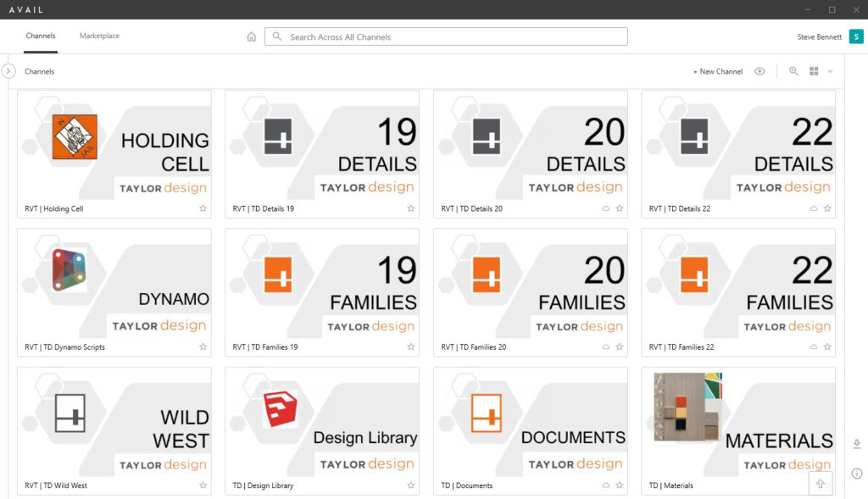Viewport: 868px width, 499px height.
Task: Open the 20 Families channel thumbnail
Action: [531, 284]
